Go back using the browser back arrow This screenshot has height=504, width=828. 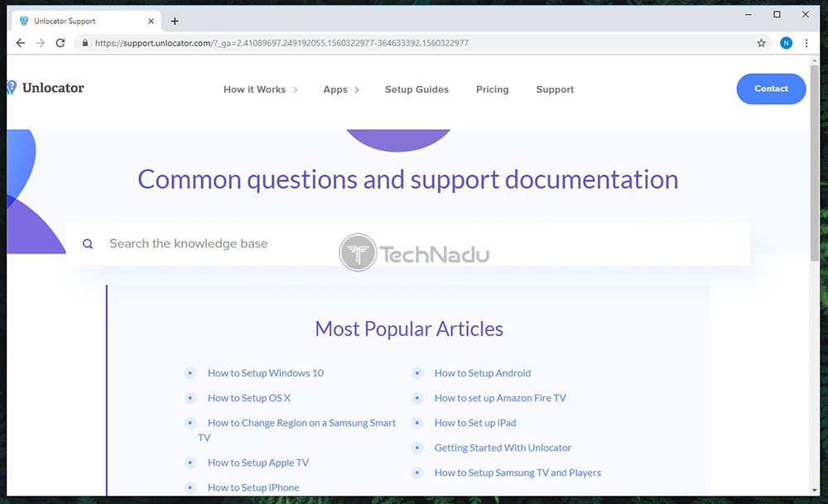coord(20,43)
